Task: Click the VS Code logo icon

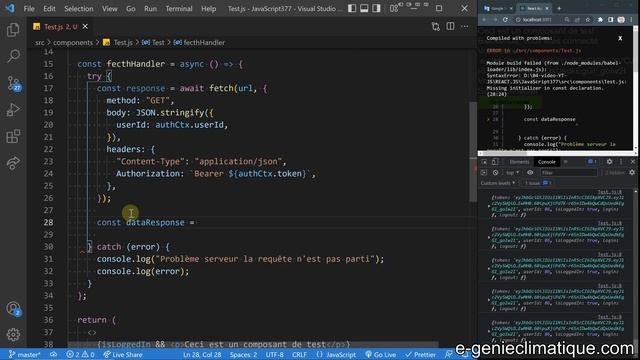Action: tap(10, 8)
